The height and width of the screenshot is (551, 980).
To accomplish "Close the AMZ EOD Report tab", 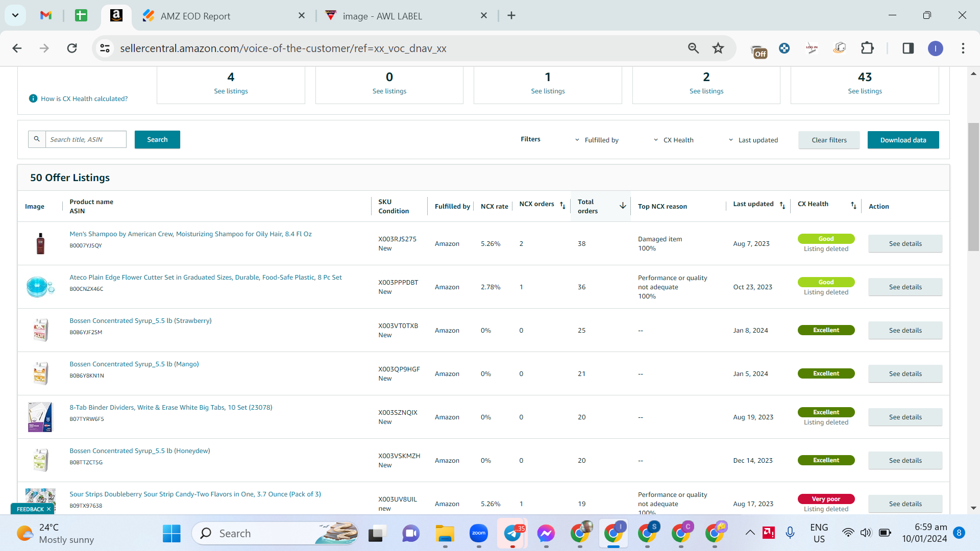I will (302, 16).
